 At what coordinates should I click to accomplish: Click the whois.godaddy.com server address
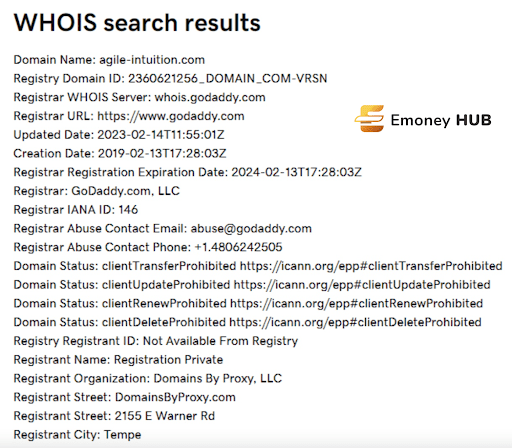pyautogui.click(x=210, y=97)
